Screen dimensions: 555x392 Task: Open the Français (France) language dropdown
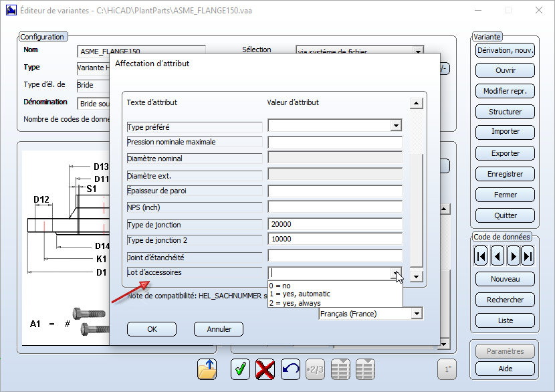pyautogui.click(x=417, y=314)
